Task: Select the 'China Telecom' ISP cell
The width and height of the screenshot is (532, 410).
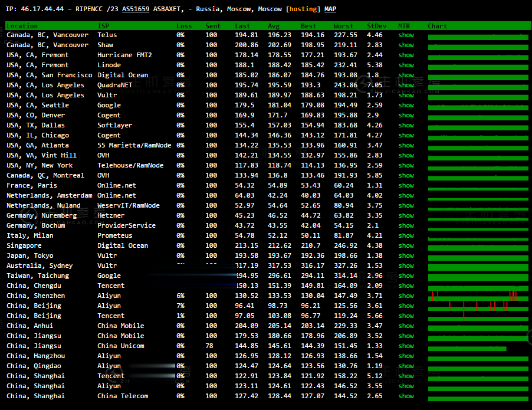Action: click(x=123, y=396)
